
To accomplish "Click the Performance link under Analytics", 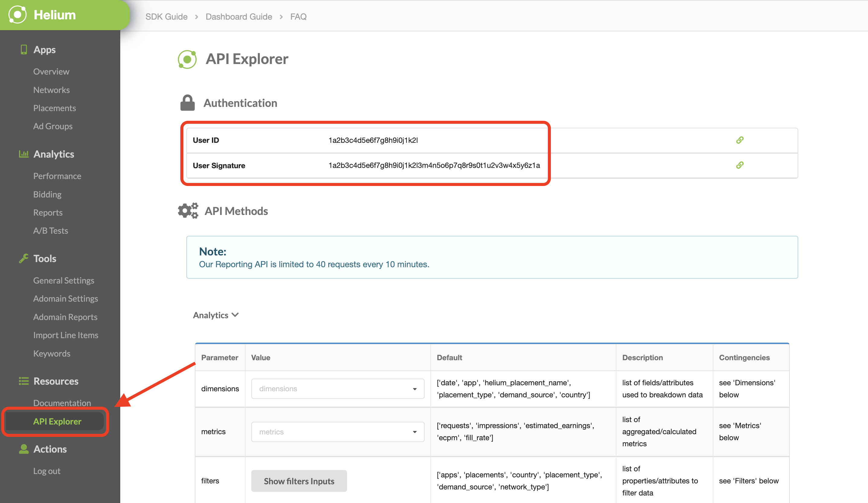I will [x=57, y=175].
